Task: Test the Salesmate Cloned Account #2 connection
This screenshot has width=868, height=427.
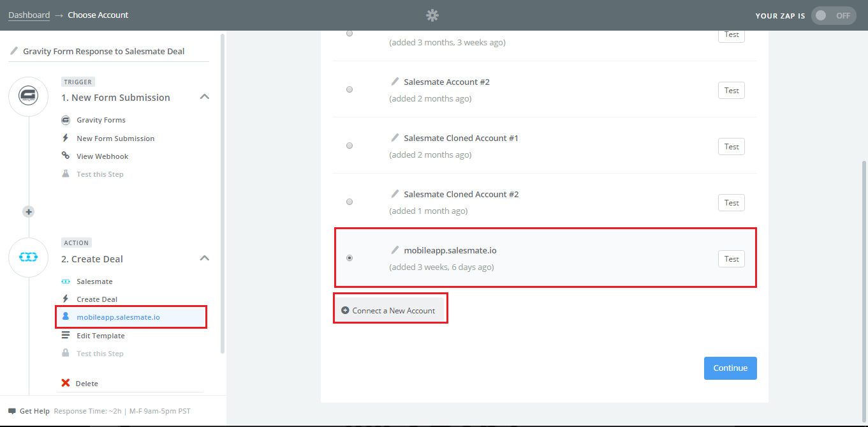Action: coord(732,203)
